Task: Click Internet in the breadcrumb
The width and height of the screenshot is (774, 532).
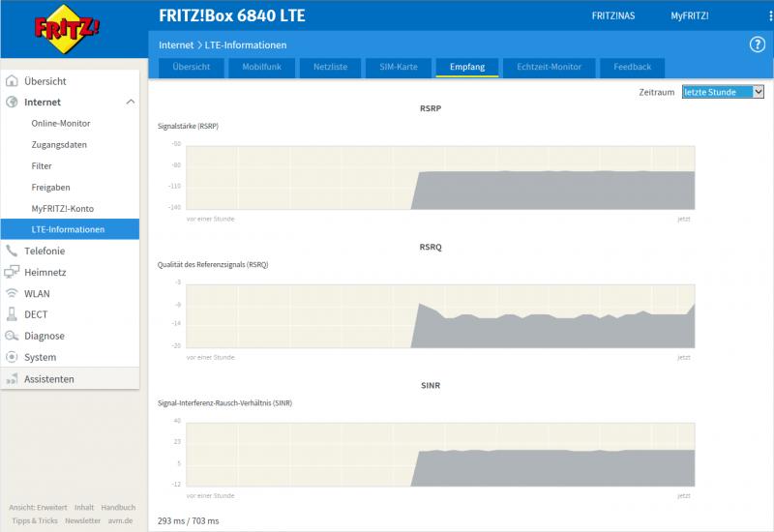Action: tap(176, 44)
